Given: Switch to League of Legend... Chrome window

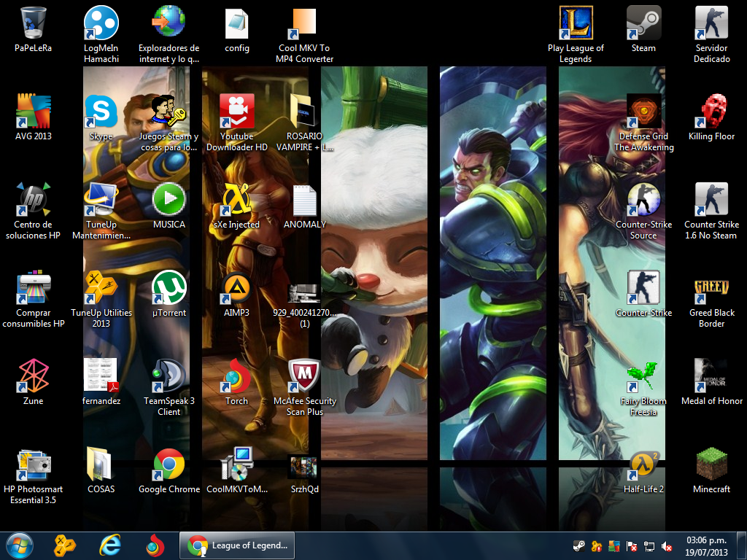Looking at the screenshot, I should [237, 545].
